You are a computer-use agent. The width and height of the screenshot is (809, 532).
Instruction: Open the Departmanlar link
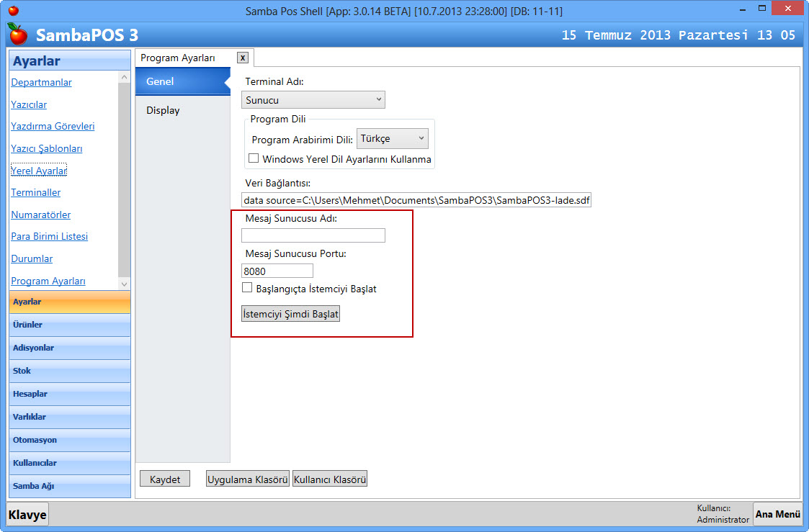pos(41,82)
